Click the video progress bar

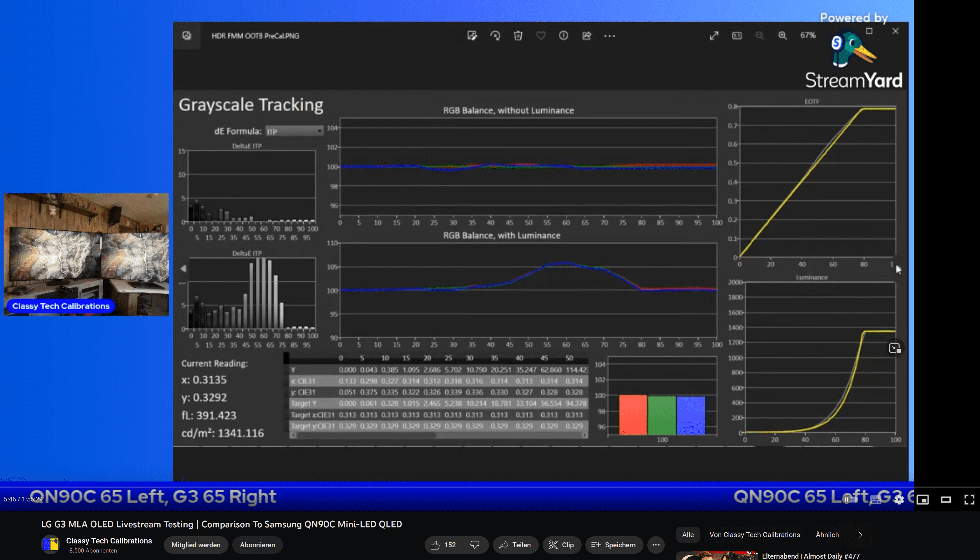point(457,487)
